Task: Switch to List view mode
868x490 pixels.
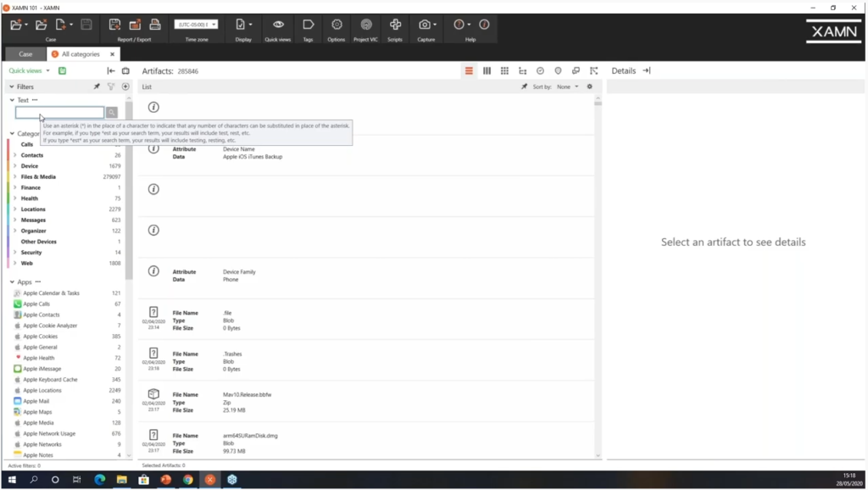Action: coord(469,71)
